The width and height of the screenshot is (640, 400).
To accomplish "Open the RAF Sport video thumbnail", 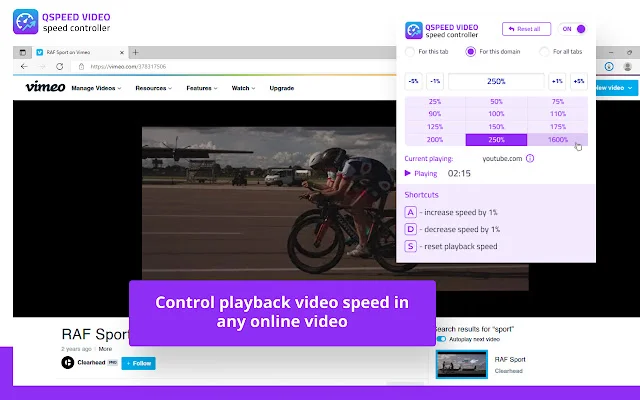I will [462, 364].
